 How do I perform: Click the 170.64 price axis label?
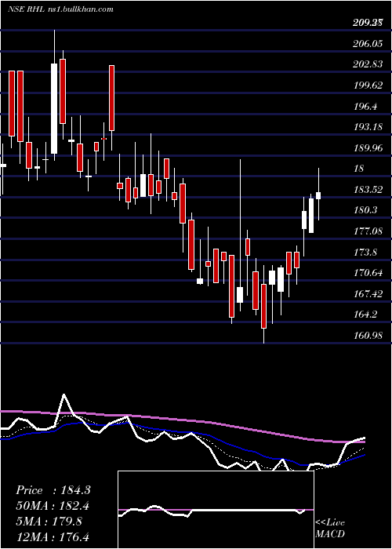pos(368,273)
